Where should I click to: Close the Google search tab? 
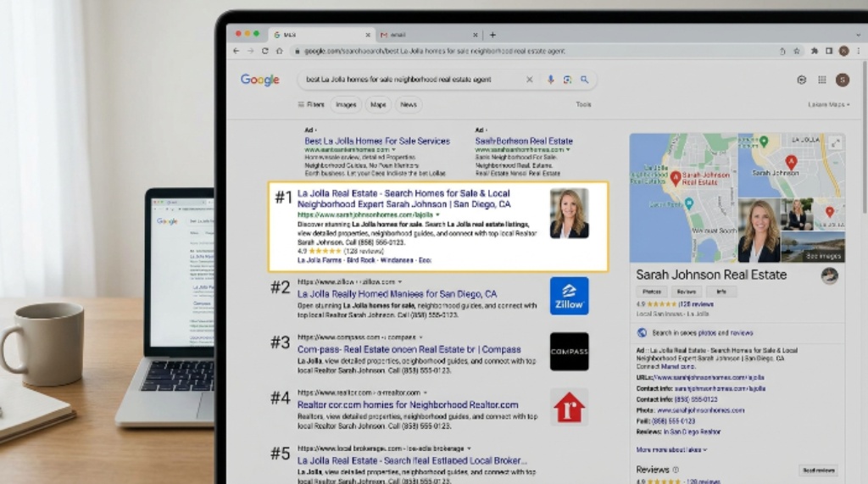tap(368, 35)
